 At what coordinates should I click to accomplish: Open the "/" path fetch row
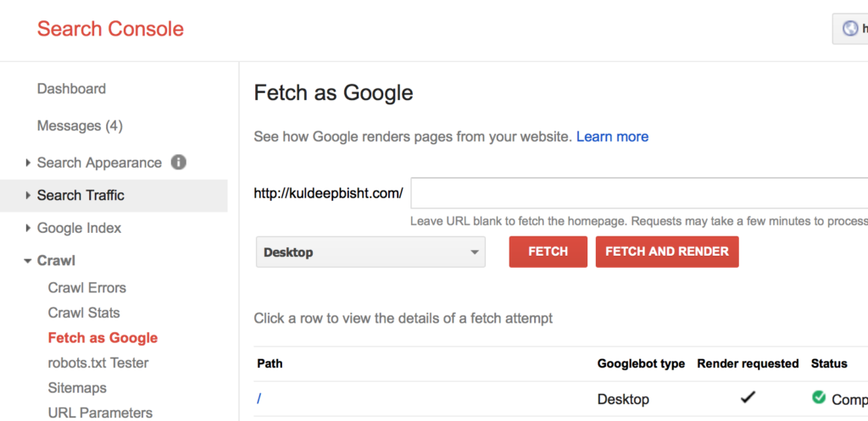[259, 398]
